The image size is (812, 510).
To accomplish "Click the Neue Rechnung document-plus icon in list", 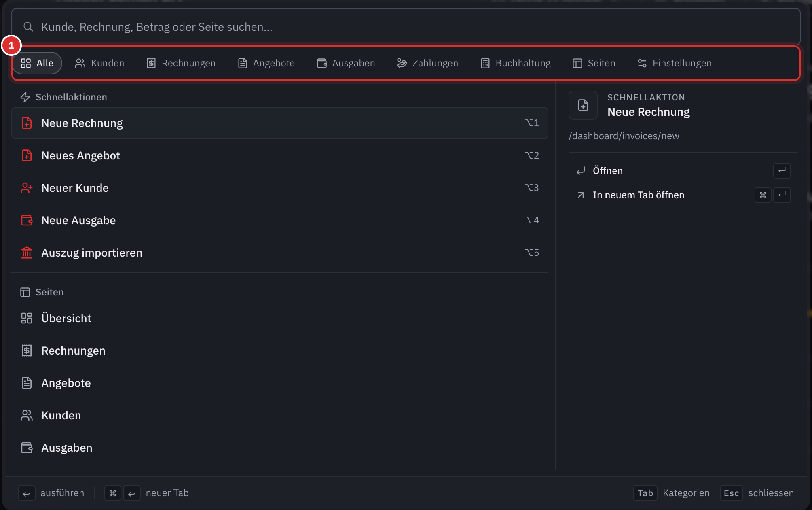I will (x=27, y=123).
